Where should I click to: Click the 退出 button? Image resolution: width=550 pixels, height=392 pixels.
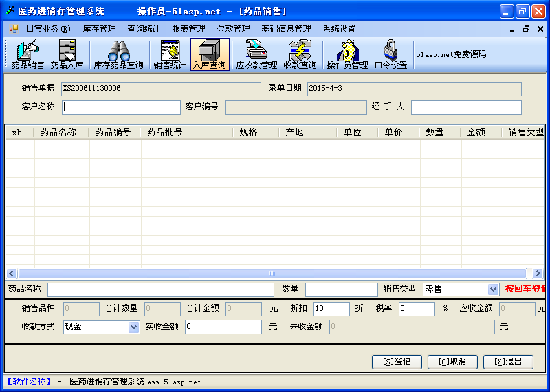point(508,362)
